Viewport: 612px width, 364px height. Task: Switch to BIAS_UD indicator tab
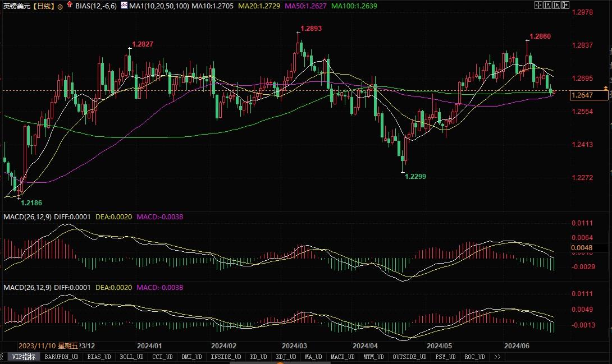pyautogui.click(x=99, y=357)
